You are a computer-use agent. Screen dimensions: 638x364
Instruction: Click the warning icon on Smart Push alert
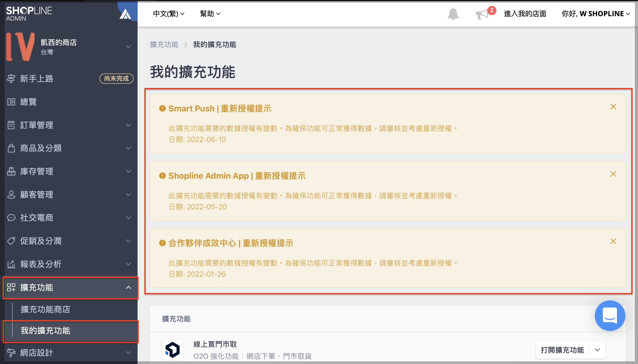tap(162, 108)
